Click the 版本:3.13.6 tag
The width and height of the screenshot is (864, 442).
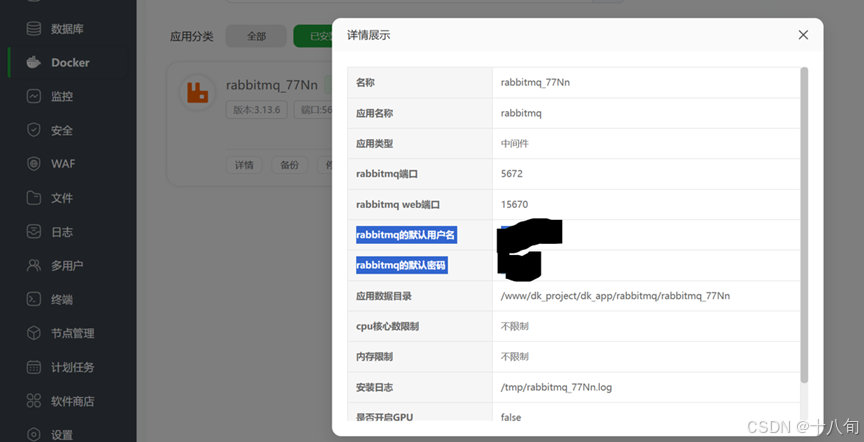click(x=257, y=110)
